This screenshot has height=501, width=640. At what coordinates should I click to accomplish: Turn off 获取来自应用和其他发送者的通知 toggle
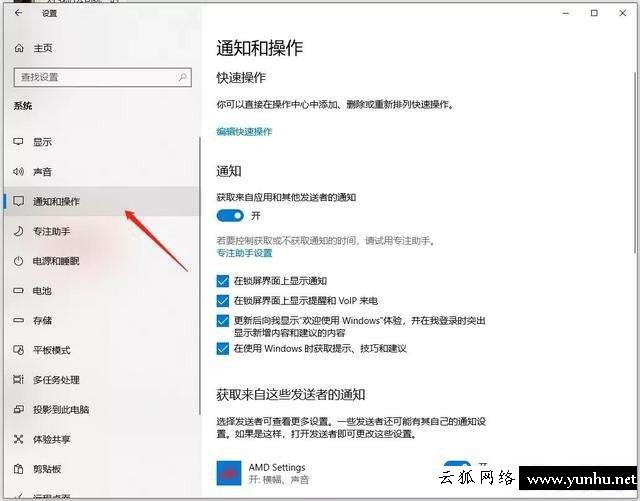[x=230, y=216]
